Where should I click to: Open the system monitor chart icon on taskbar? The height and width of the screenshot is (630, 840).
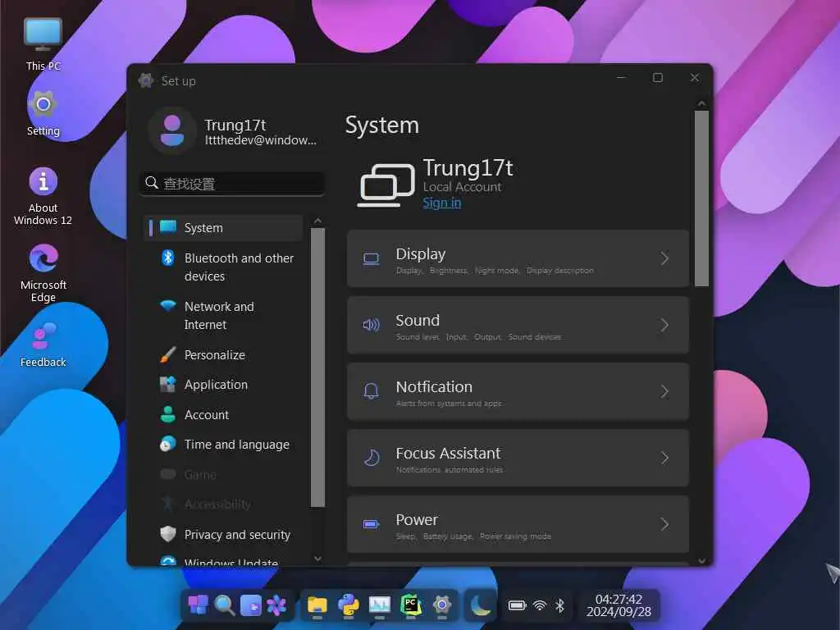pos(379,606)
